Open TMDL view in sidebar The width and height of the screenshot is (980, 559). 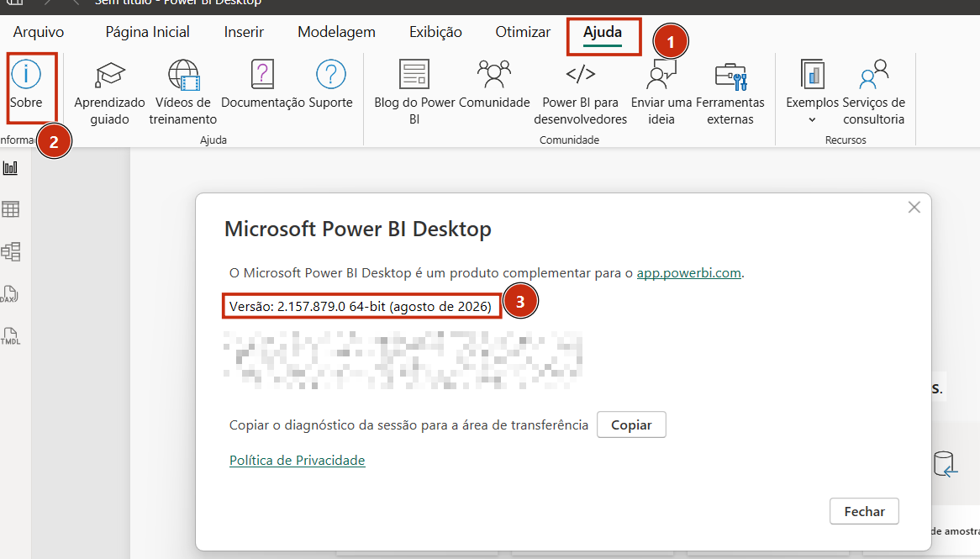click(x=11, y=335)
